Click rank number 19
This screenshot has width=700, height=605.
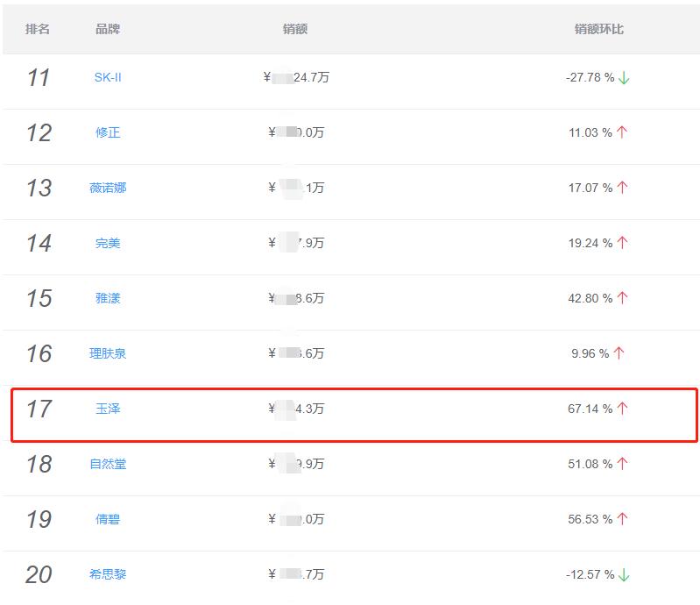coord(39,520)
